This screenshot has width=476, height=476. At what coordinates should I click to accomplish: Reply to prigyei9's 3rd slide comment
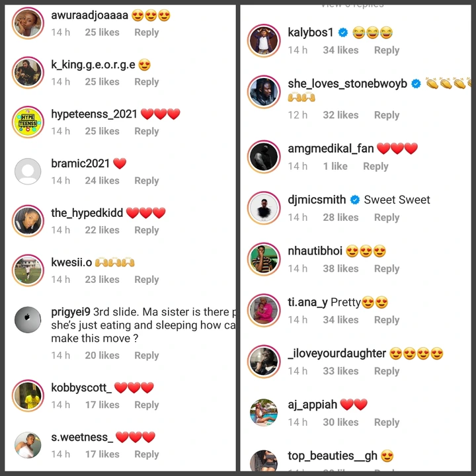[147, 355]
